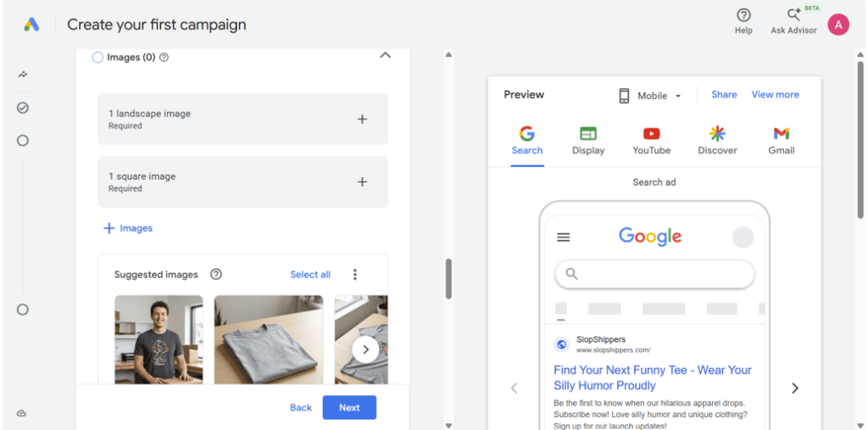Click ad headline Find Your Next Funny Tee
The height and width of the screenshot is (430, 868).
tap(653, 378)
